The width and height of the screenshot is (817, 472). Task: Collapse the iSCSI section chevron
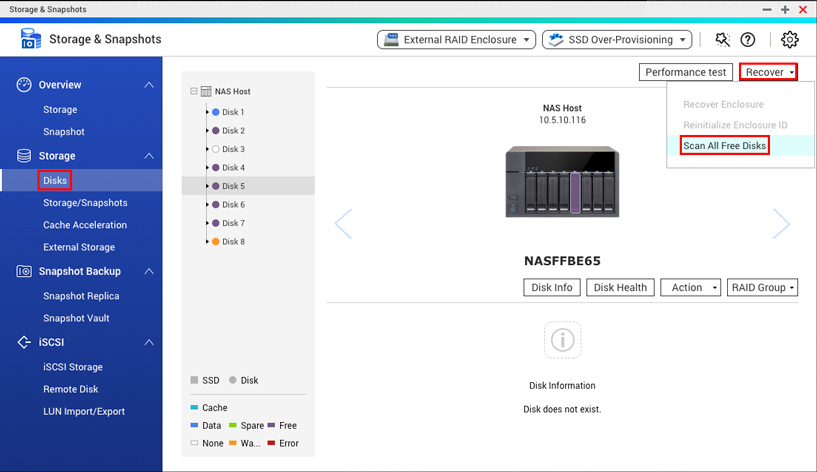tap(149, 342)
